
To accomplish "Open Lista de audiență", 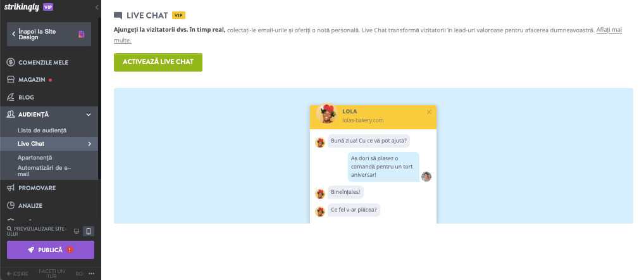I will tap(42, 130).
